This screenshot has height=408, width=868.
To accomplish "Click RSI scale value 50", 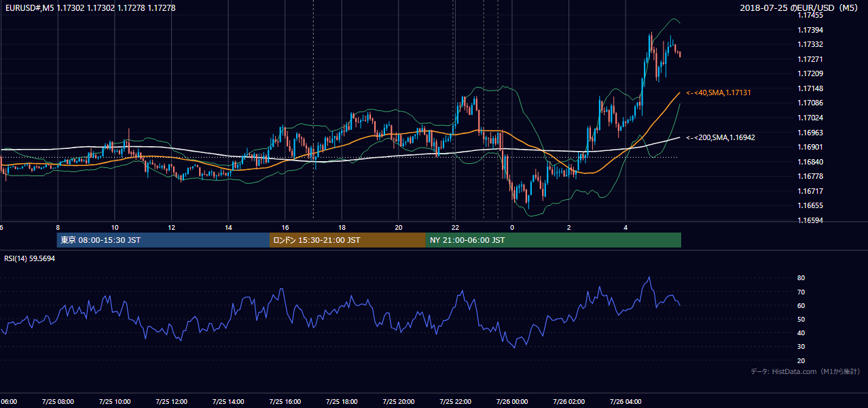I will tap(801, 319).
